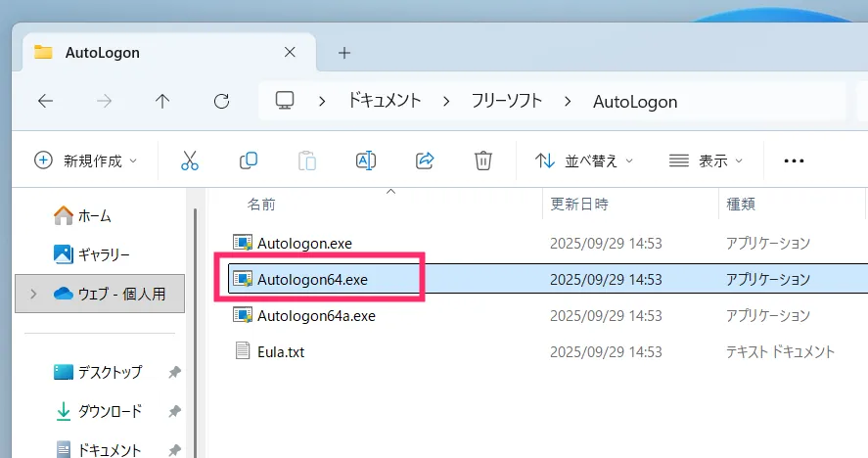The image size is (868, 458).
Task: Click the テキスト ドキュメント type cell
Action: (780, 351)
